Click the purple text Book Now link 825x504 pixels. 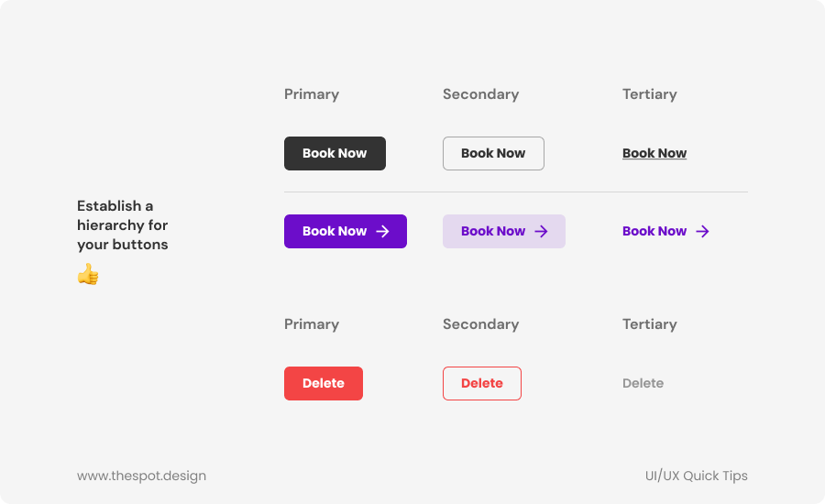(654, 232)
